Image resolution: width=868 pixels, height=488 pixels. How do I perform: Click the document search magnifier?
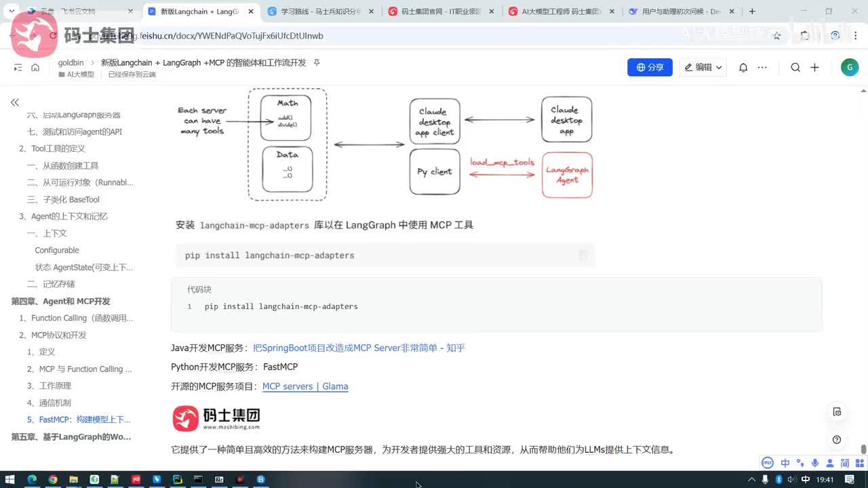point(795,67)
